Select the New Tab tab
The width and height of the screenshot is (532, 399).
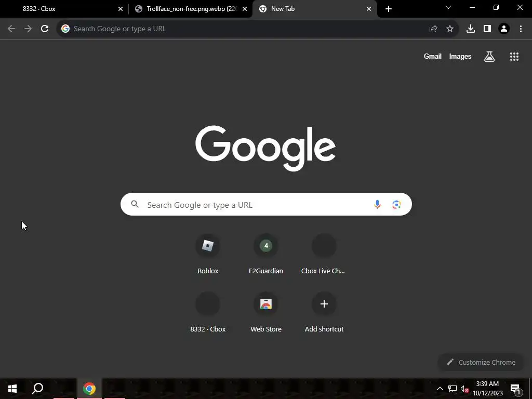[x=314, y=9]
